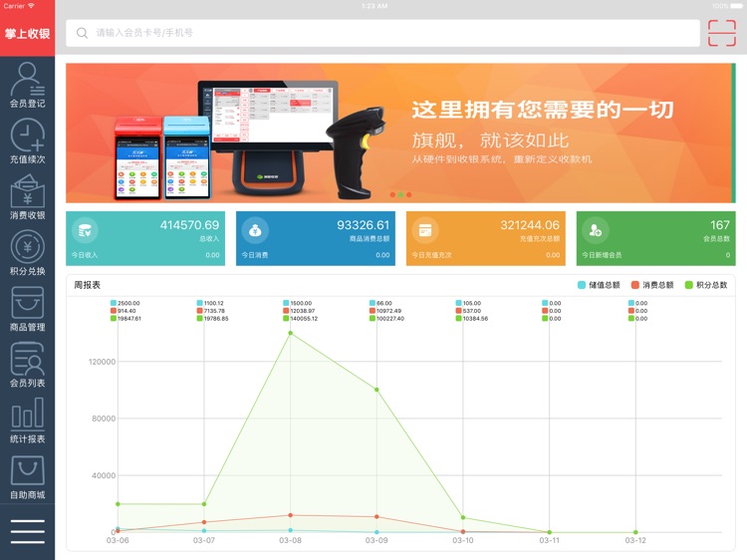Screen dimensions: 747x560
Task: Open the hamburger menu at sidebar bottom
Action: [x=27, y=531]
